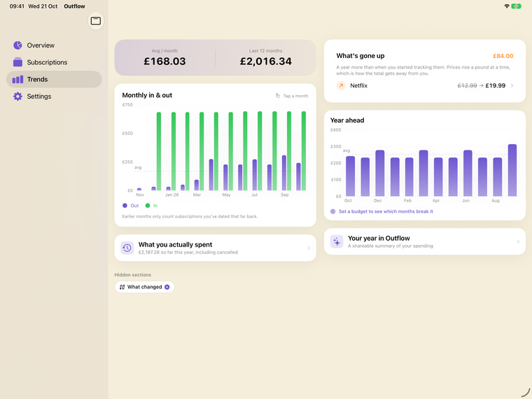Click the Trends bar chart icon

click(17, 79)
